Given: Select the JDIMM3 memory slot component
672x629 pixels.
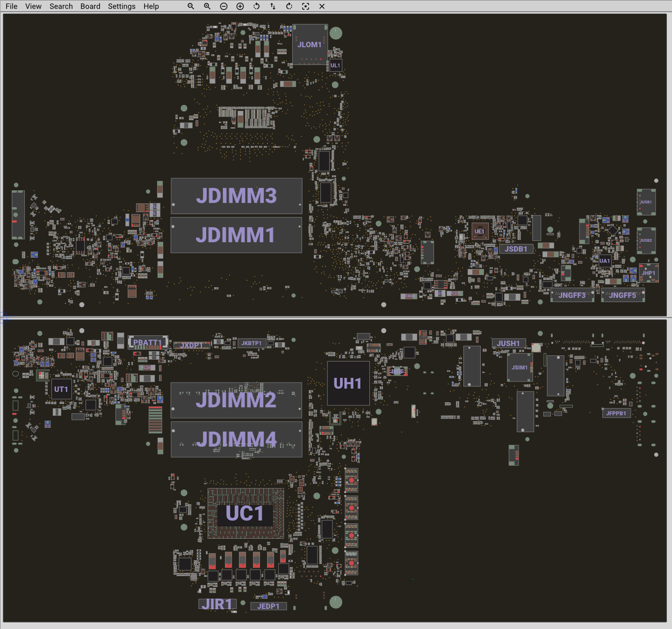Looking at the screenshot, I should tap(236, 196).
